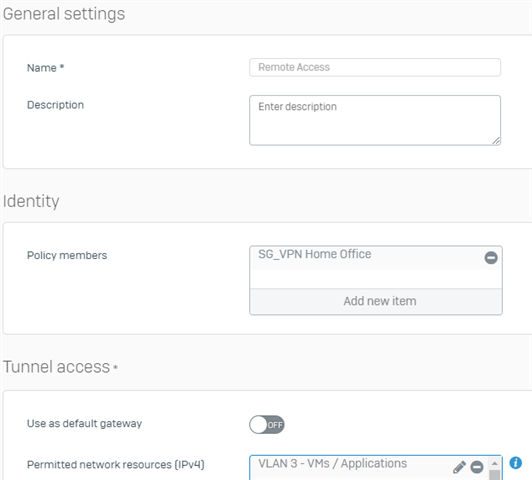This screenshot has width=532, height=480.
Task: Click the Name field label
Action: (45, 68)
